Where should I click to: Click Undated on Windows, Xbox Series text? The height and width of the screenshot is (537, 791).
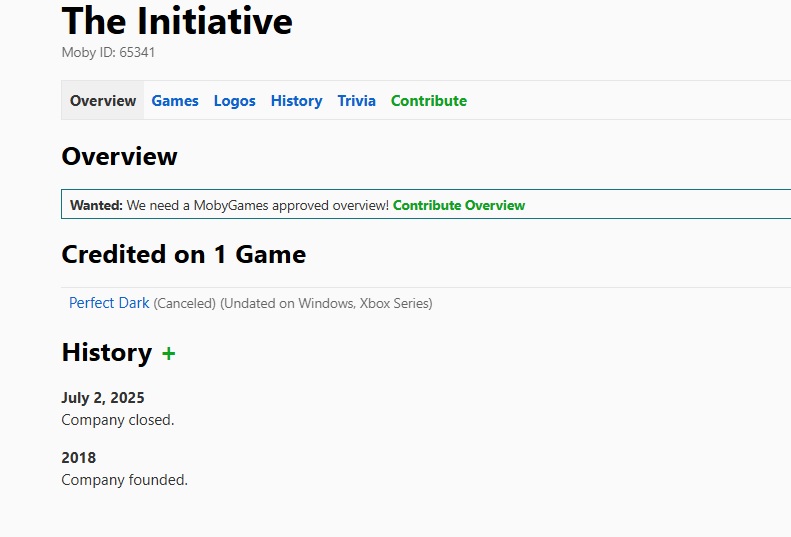(x=326, y=303)
